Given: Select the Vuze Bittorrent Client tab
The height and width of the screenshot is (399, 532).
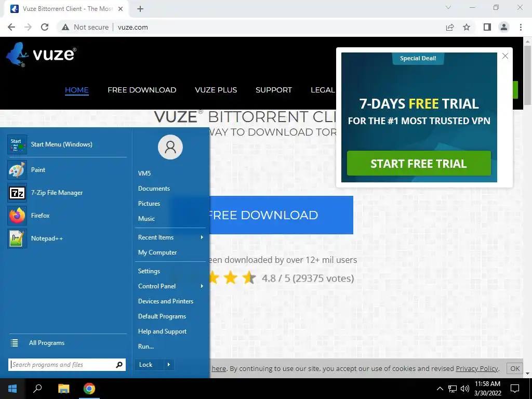Looking at the screenshot, I should [66, 9].
